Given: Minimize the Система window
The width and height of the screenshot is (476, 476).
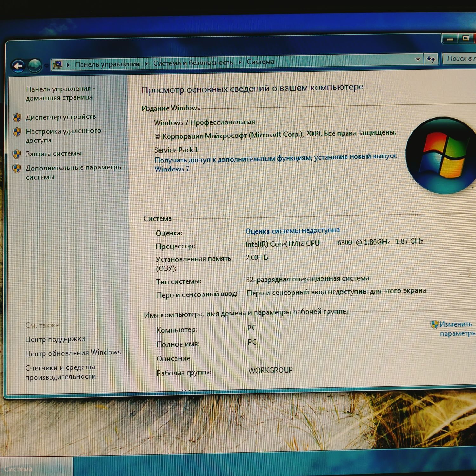Looking at the screenshot, I should (450, 39).
